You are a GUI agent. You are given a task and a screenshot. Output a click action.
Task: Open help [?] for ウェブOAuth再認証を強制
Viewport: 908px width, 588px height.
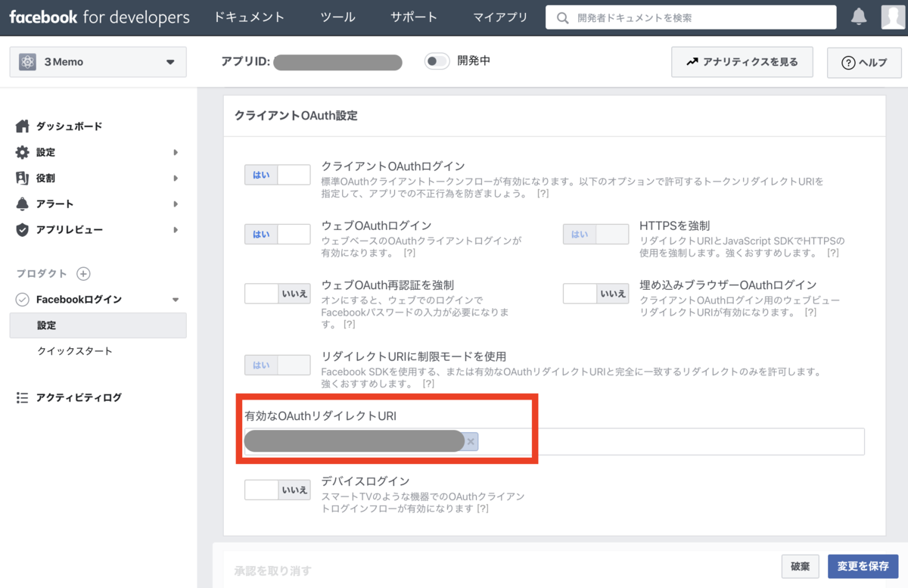point(349,324)
